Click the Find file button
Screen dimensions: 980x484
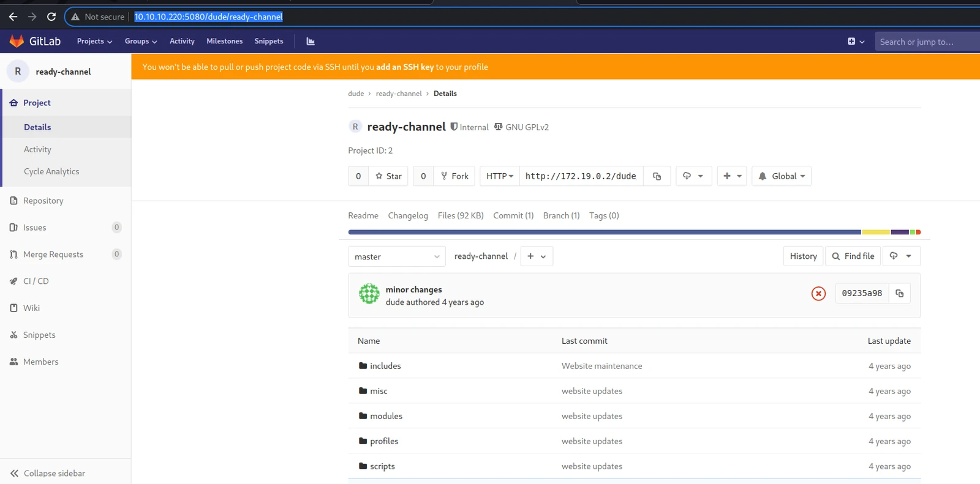pos(853,256)
